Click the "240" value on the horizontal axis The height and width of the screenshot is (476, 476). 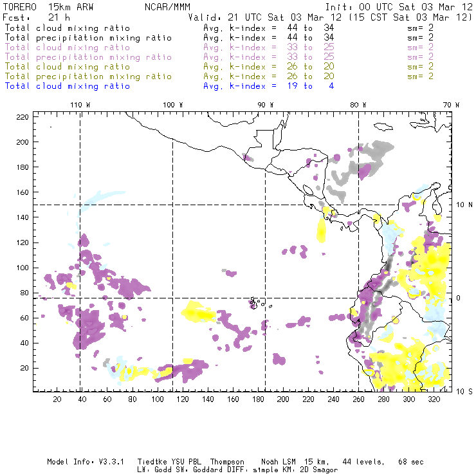(333, 399)
